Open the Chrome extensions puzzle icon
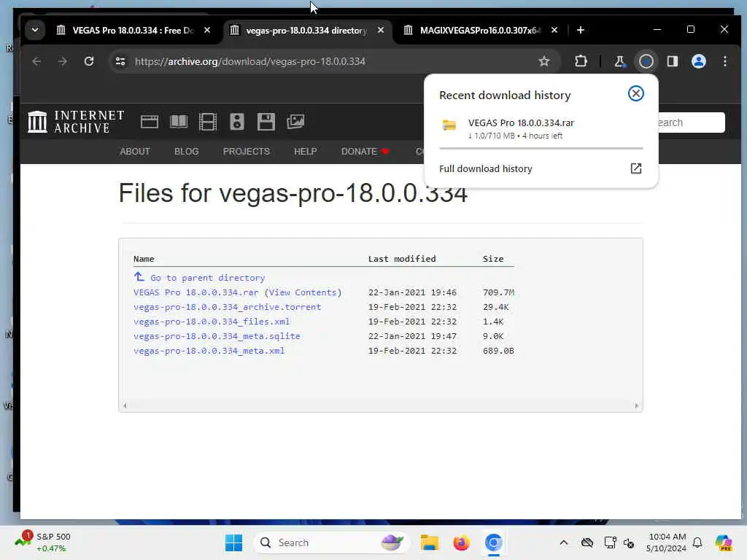Screen dimensions: 747x560 click(581, 61)
